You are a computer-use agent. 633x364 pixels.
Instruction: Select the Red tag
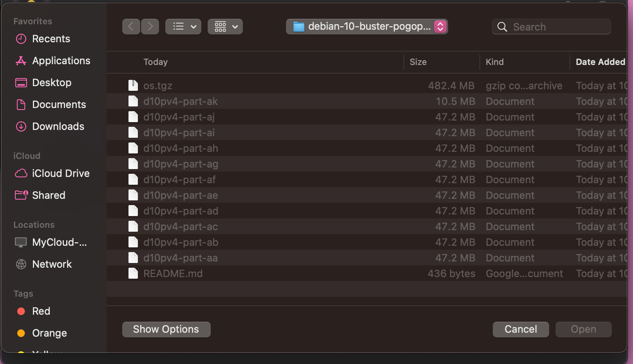click(41, 311)
